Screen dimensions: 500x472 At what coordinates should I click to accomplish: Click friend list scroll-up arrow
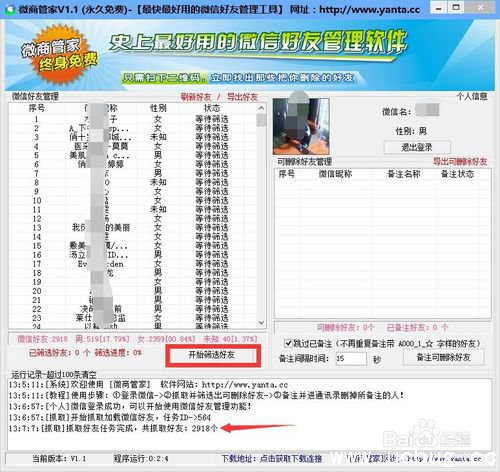point(261,108)
